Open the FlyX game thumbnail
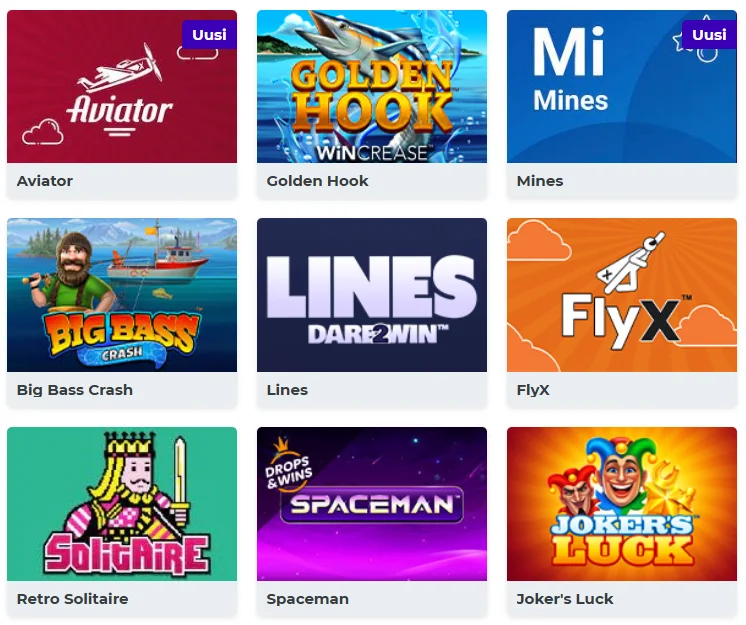Image resolution: width=746 pixels, height=625 pixels. click(x=622, y=295)
